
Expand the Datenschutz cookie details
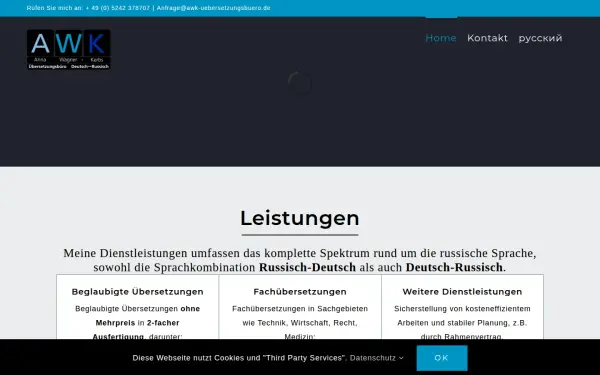(376, 358)
